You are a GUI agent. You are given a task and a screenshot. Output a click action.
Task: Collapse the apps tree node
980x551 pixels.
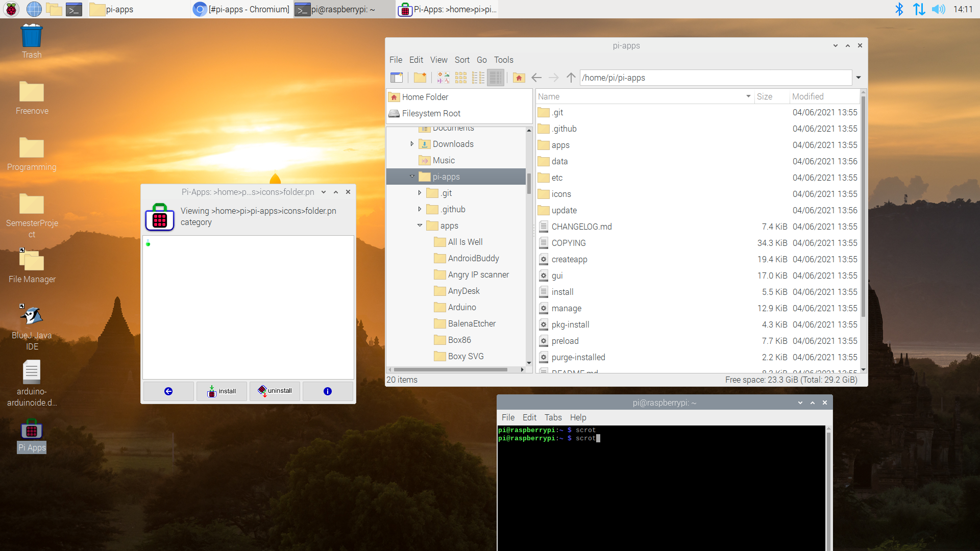click(420, 226)
